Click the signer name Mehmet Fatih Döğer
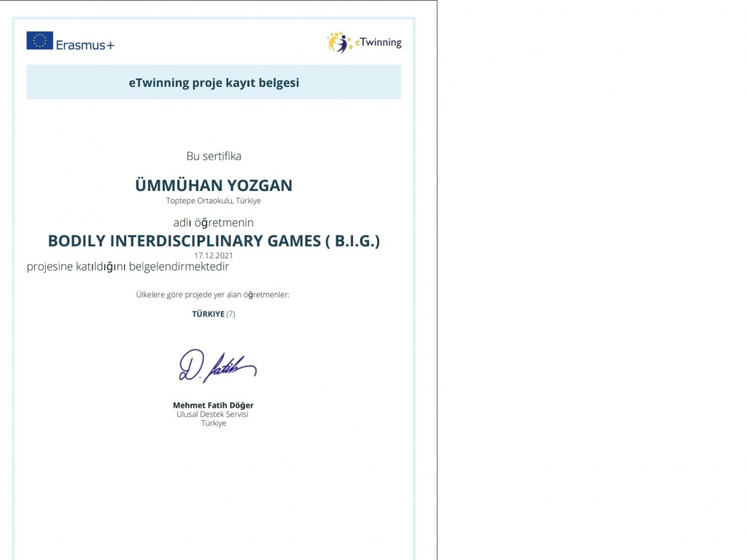Screen dimensions: 746x560 [x=213, y=405]
